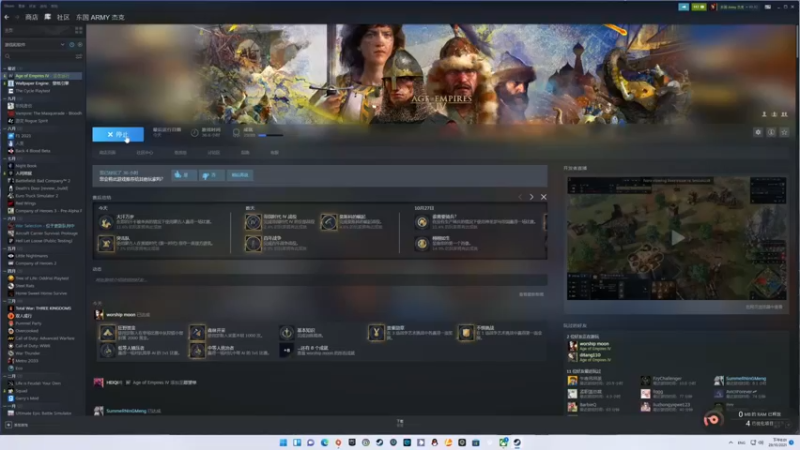Open game settings gear icon
This screenshot has height=450, width=800.
click(x=758, y=132)
